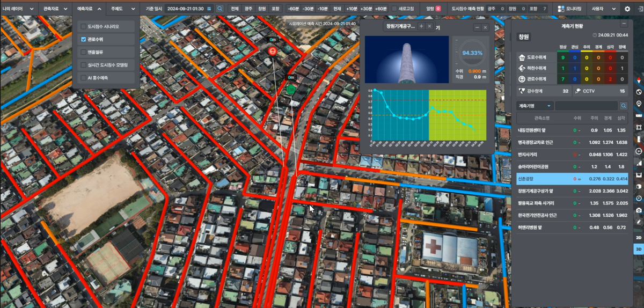Switch the map to 2D view
The image size is (644, 308).
(x=639, y=237)
